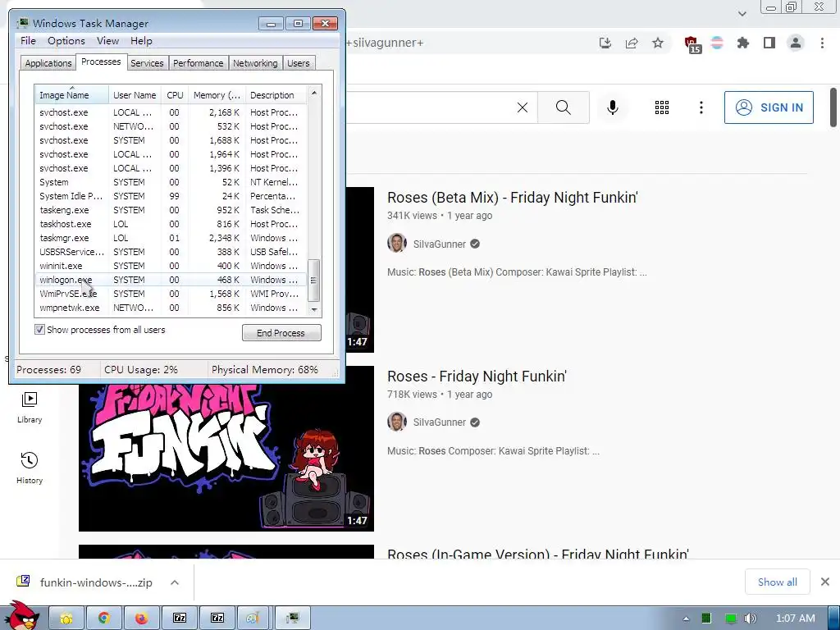Open Firefox from the taskbar

tap(141, 619)
